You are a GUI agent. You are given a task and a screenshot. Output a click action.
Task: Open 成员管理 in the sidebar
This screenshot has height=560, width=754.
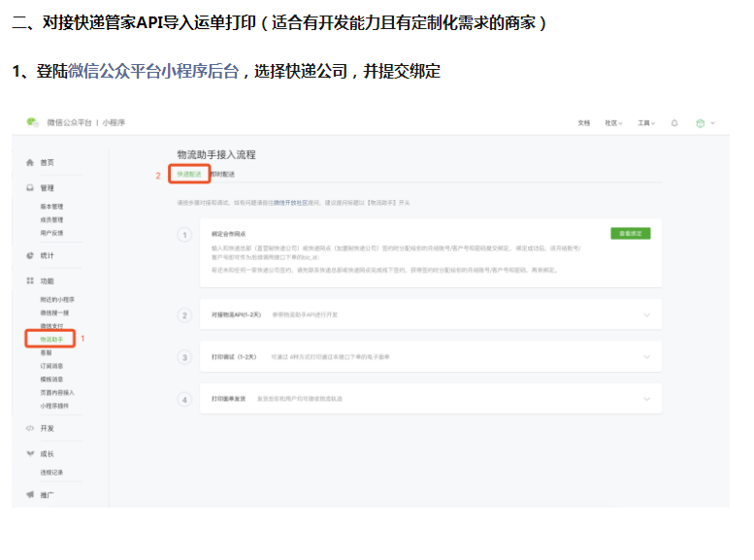click(51, 220)
